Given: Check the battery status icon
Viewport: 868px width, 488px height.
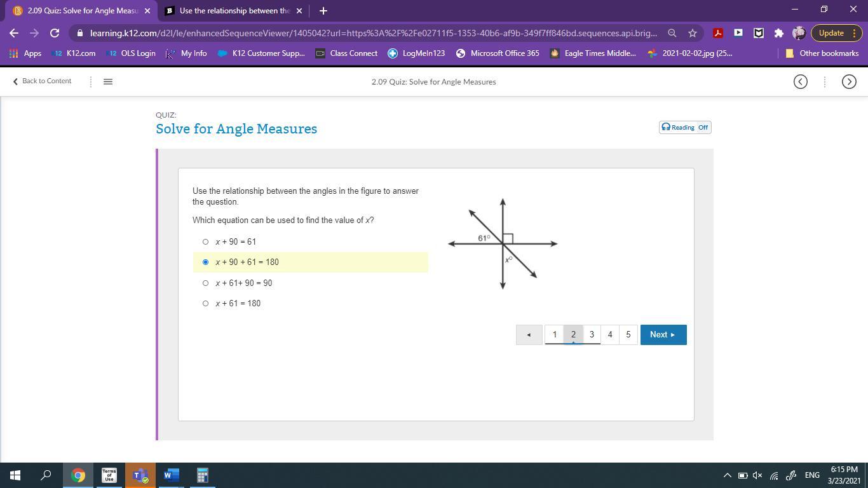Looking at the screenshot, I should [x=742, y=475].
